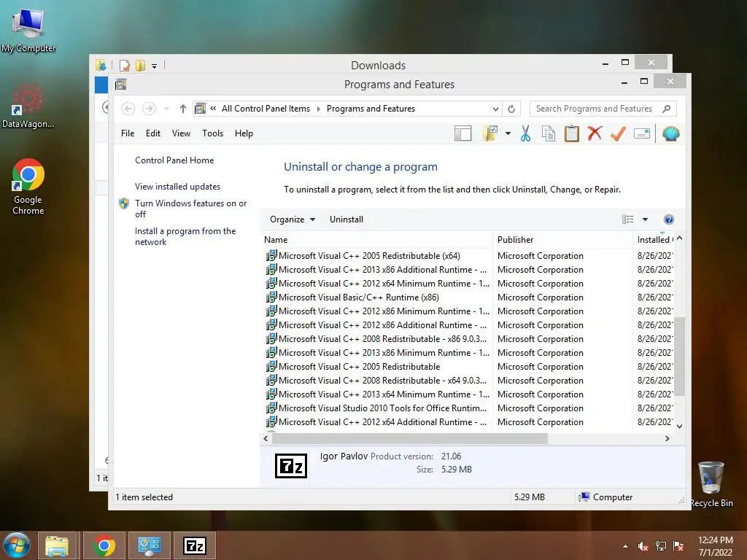Image resolution: width=747 pixels, height=560 pixels.
Task: Open the Tools menu
Action: 212,133
